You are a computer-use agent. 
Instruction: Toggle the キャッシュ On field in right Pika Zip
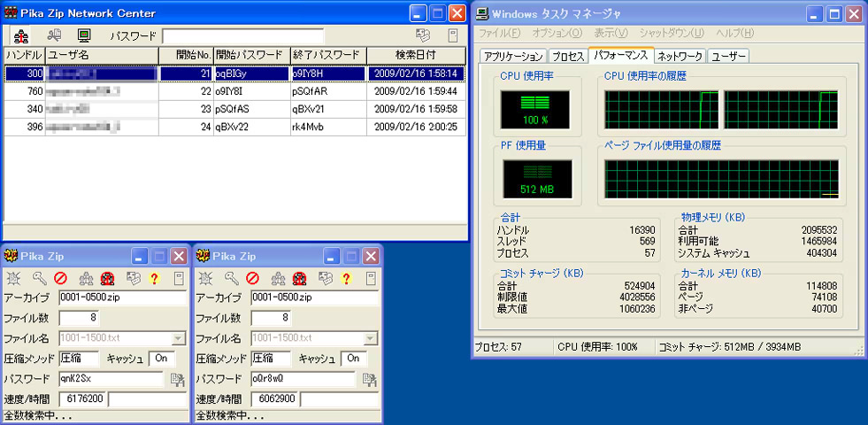[352, 359]
